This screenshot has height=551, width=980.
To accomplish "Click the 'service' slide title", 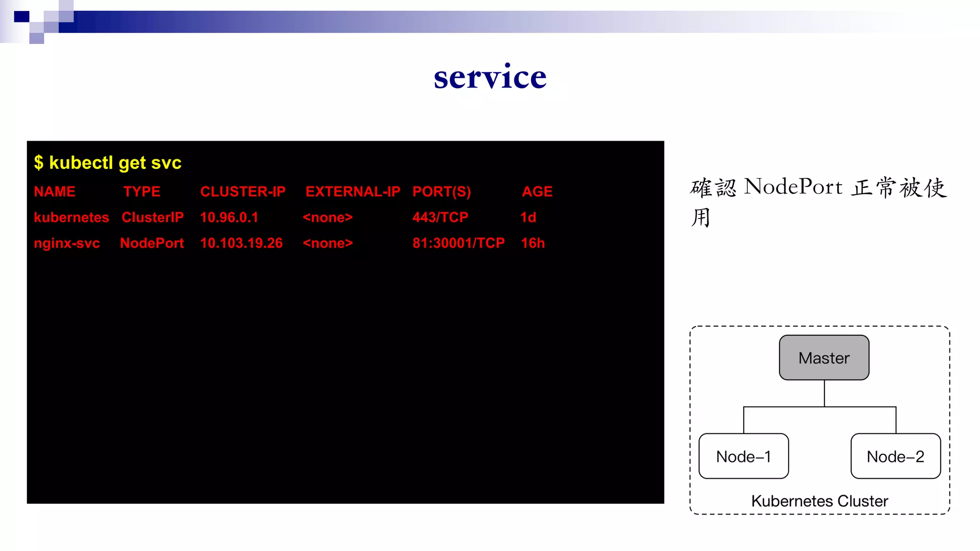I will click(490, 77).
